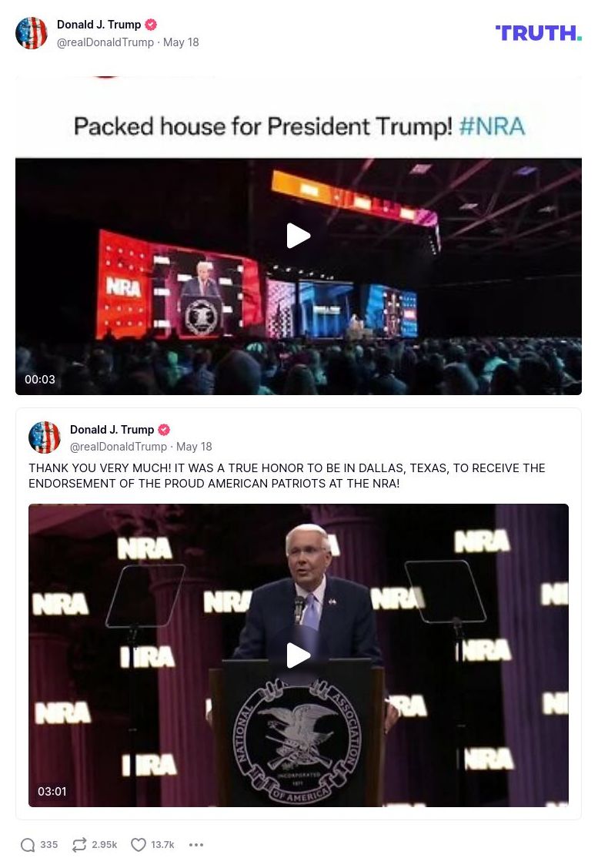
Task: Click the top post's May 18 date
Action: pos(181,42)
